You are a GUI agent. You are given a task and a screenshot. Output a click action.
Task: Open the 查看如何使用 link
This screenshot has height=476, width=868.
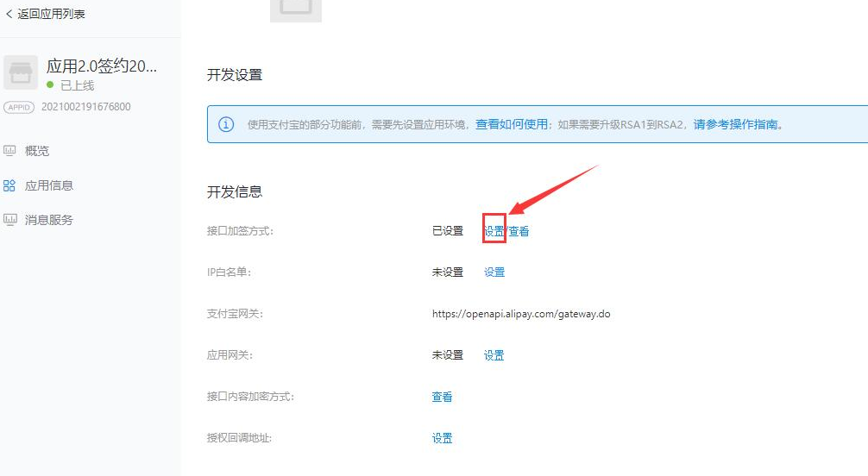[512, 124]
